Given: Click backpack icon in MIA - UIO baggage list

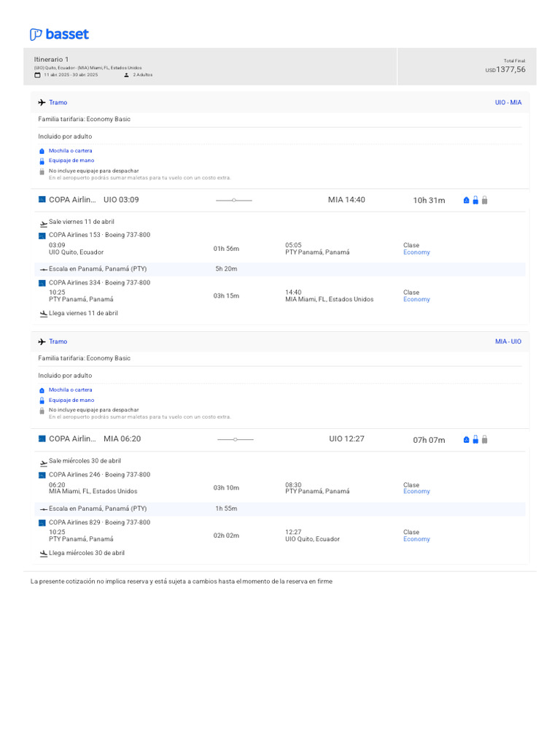Looking at the screenshot, I should (x=42, y=390).
